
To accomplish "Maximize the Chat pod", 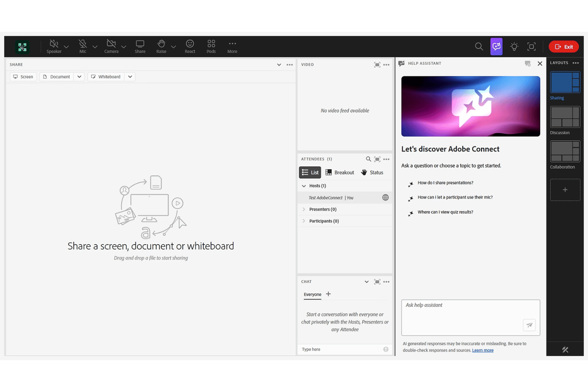I will pyautogui.click(x=377, y=282).
